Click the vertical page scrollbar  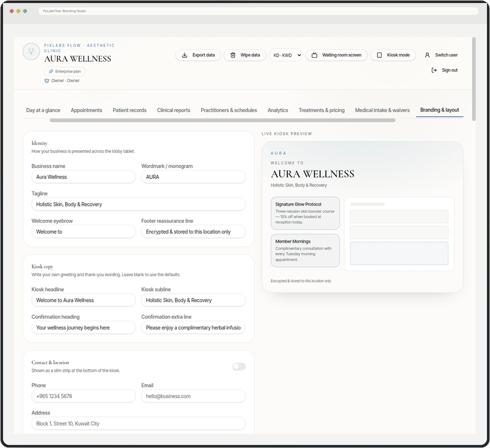(x=474, y=79)
